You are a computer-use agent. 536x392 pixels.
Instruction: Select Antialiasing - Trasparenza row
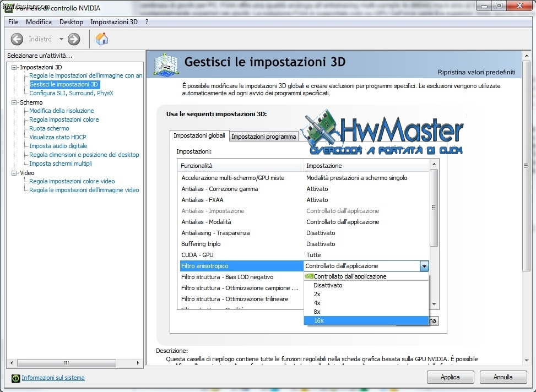tap(304, 233)
